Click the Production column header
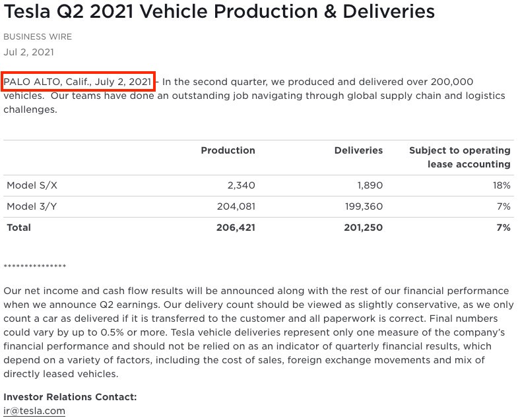The height and width of the screenshot is (420, 518). (x=228, y=150)
